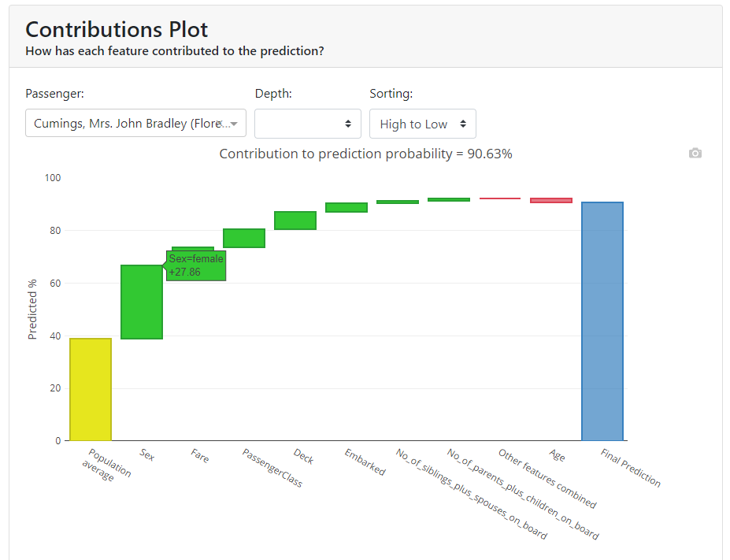Click the stepper arrows beside High to Low
730x560 pixels.
coord(464,123)
